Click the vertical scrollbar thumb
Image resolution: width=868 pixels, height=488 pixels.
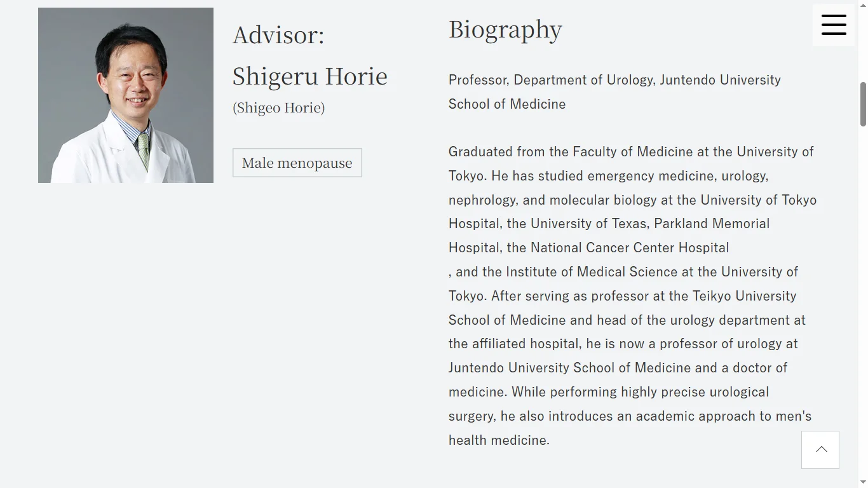pyautogui.click(x=863, y=104)
